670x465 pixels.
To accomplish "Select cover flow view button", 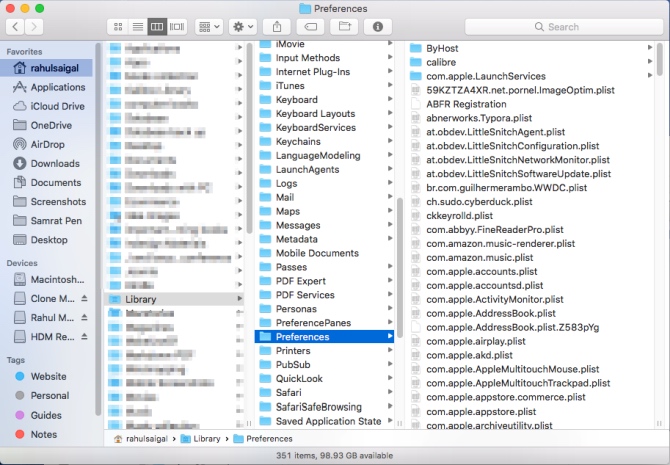I will click(177, 26).
